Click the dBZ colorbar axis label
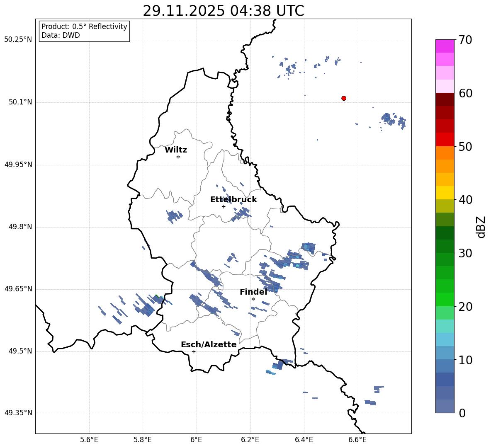This screenshot has height=448, width=491. (x=481, y=227)
